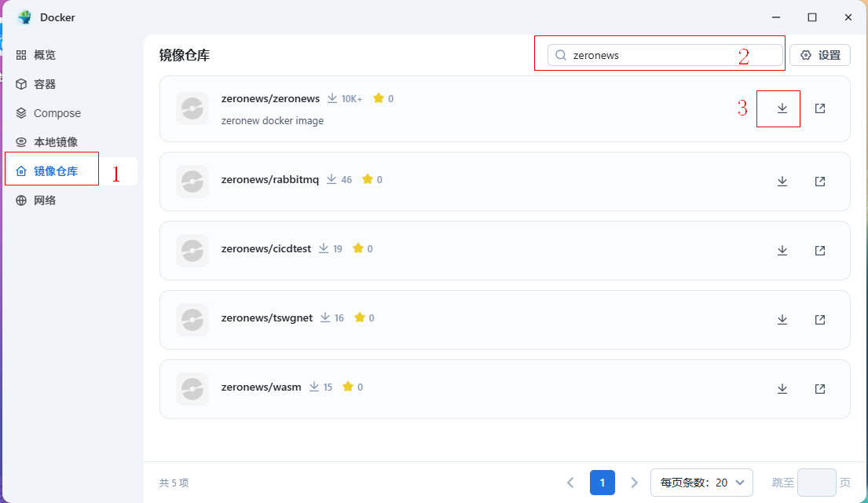Click the zeronews/rabbitmq repository thumbnail

coord(192,182)
